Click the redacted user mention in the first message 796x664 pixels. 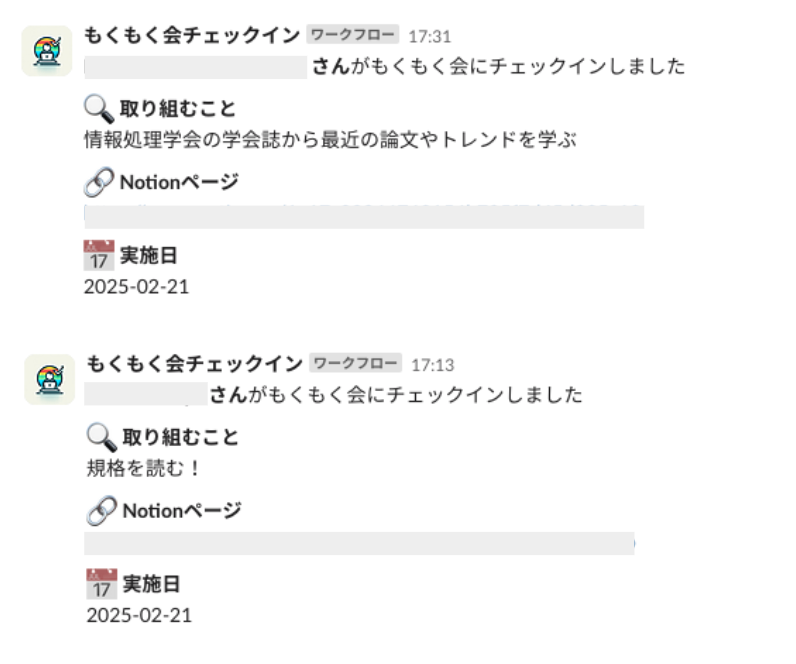pyautogui.click(x=195, y=68)
